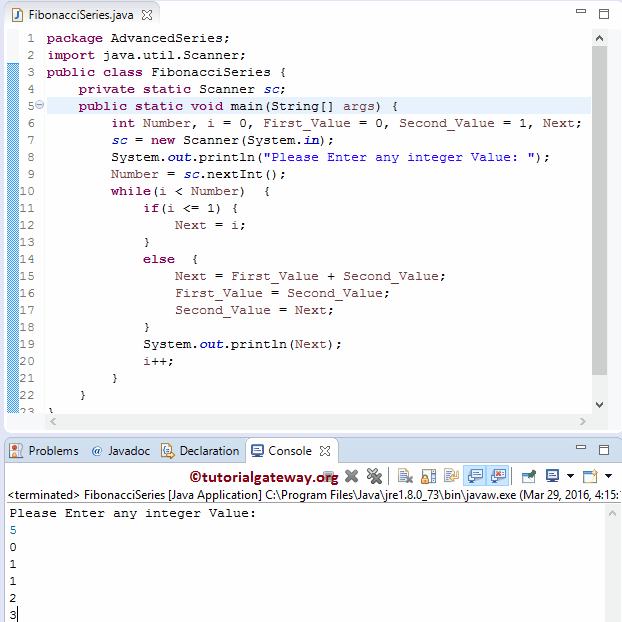Image resolution: width=622 pixels, height=622 pixels.
Task: Minimize the editor pane
Action: click(x=581, y=12)
